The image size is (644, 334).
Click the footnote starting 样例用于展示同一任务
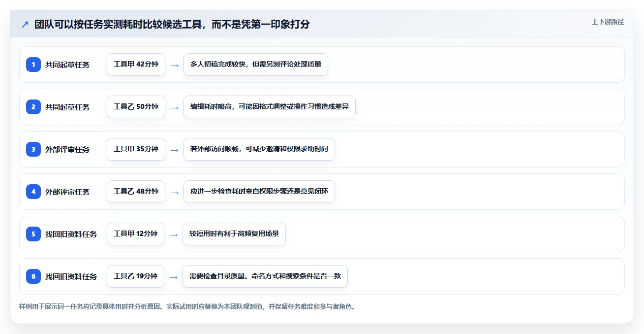pos(187,306)
